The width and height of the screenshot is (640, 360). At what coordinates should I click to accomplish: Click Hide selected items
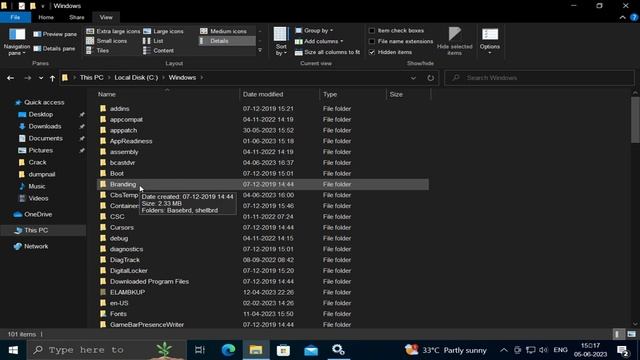455,42
